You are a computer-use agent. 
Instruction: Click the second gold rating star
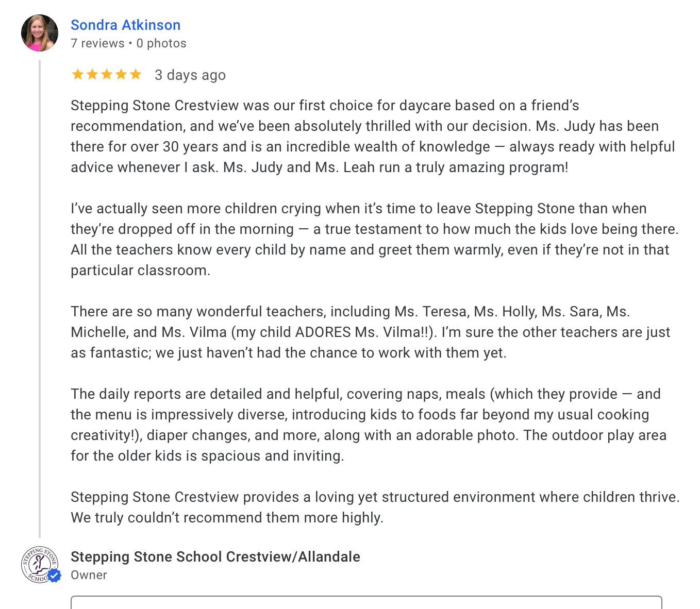[92, 75]
